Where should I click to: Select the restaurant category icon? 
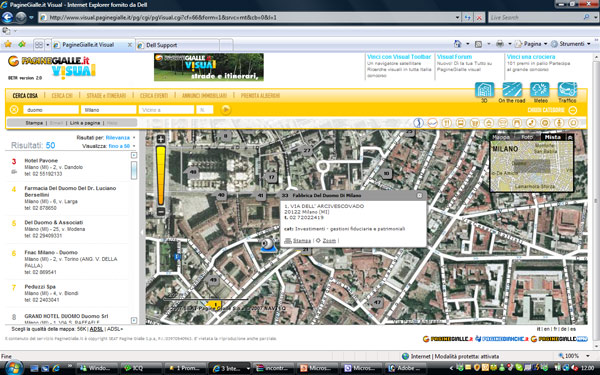447,123
